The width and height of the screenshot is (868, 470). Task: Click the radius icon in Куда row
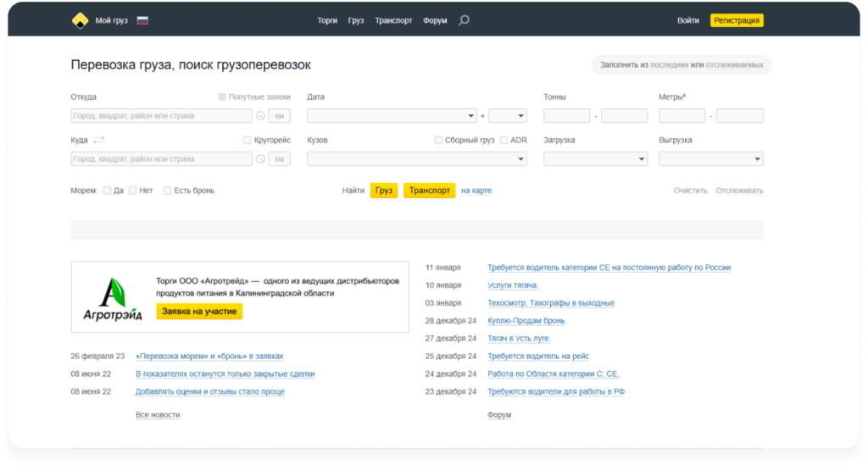coord(260,158)
